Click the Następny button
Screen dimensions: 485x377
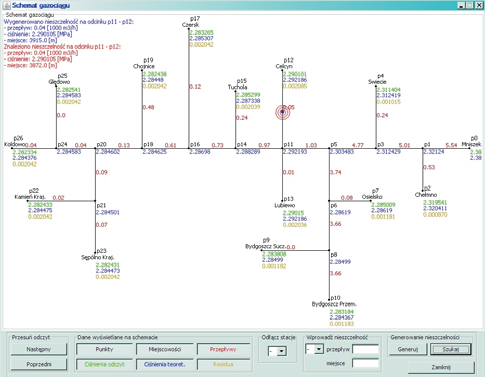[x=39, y=349]
